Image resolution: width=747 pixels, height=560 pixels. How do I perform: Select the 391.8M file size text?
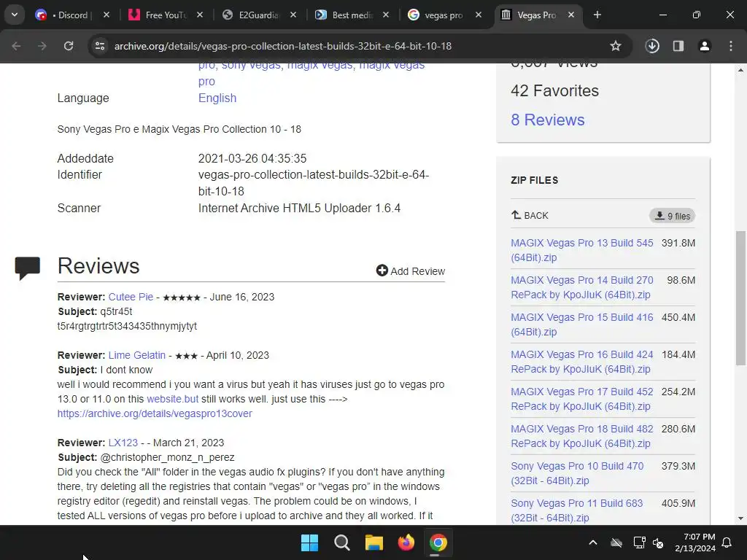[678, 243]
